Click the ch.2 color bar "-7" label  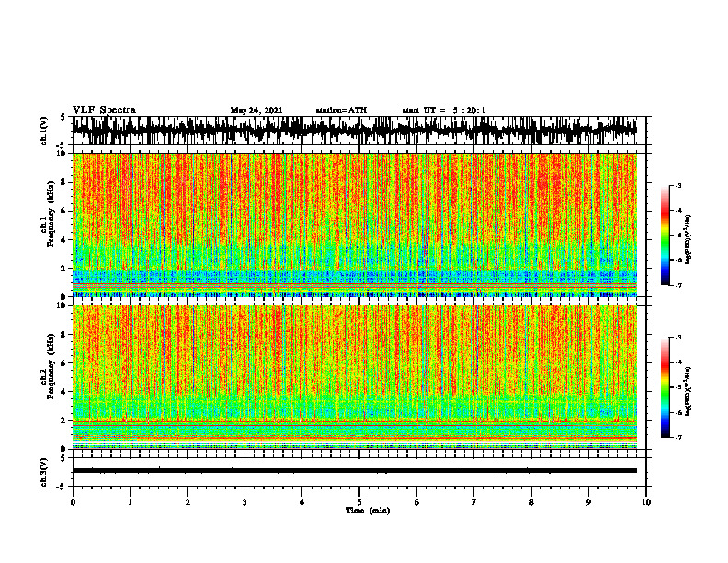click(x=677, y=437)
